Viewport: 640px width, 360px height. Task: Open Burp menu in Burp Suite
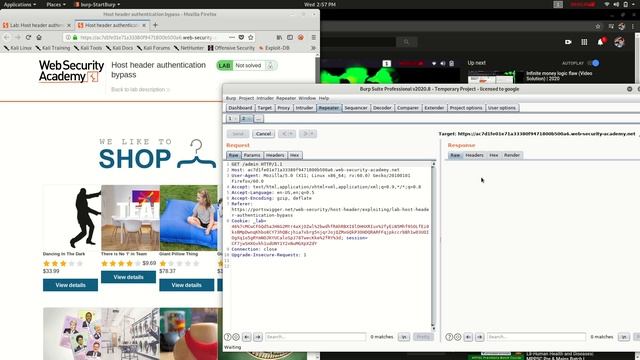pyautogui.click(x=231, y=98)
